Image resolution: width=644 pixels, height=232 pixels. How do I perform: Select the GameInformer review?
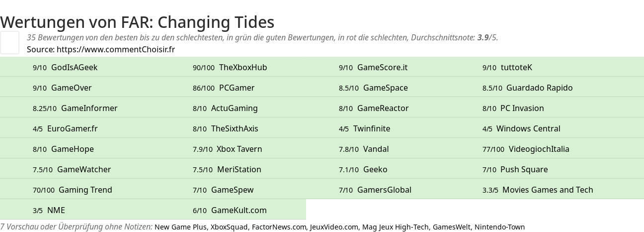89,108
